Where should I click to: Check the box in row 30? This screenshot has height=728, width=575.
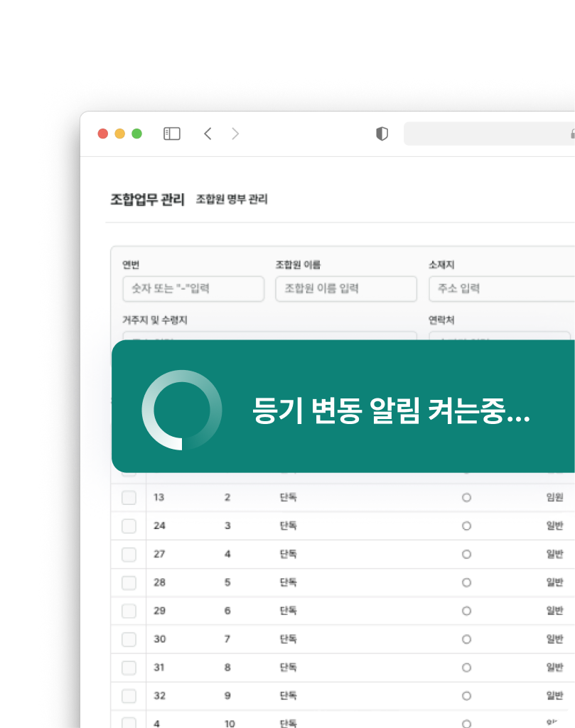point(129,639)
